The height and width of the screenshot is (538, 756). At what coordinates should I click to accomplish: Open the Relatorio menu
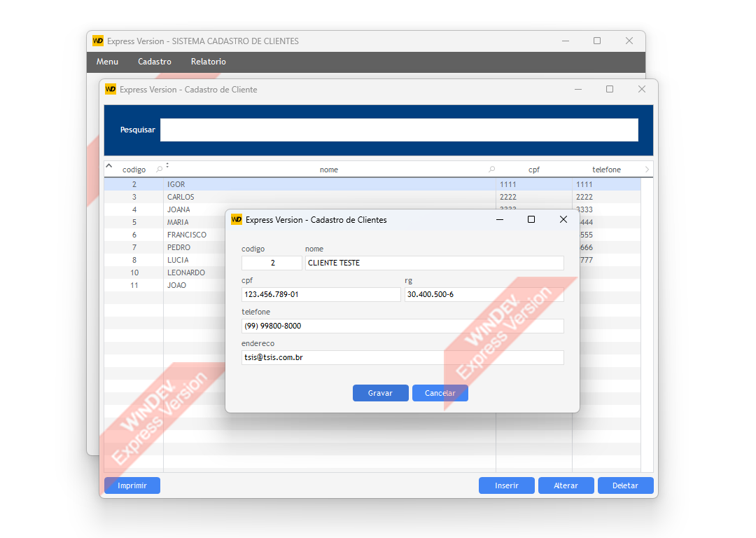pos(208,62)
